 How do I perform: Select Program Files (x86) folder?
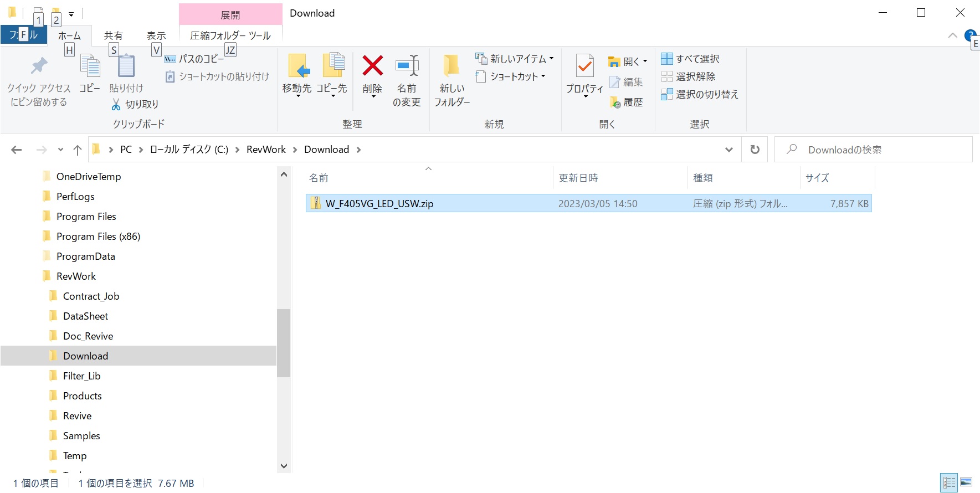(x=98, y=237)
